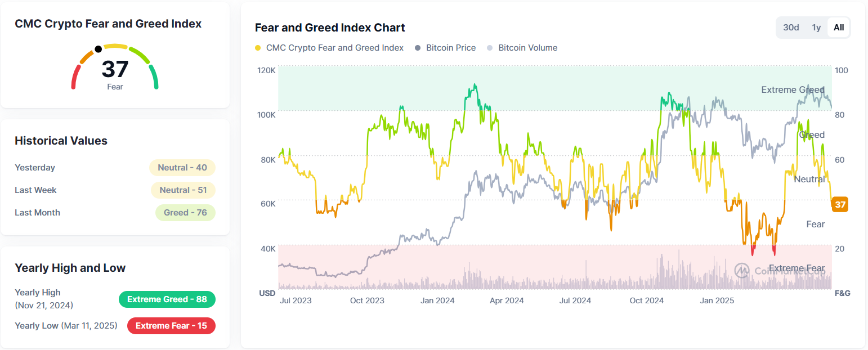Click the USD axis unit label
Image resolution: width=868 pixels, height=350 pixels.
(x=267, y=293)
